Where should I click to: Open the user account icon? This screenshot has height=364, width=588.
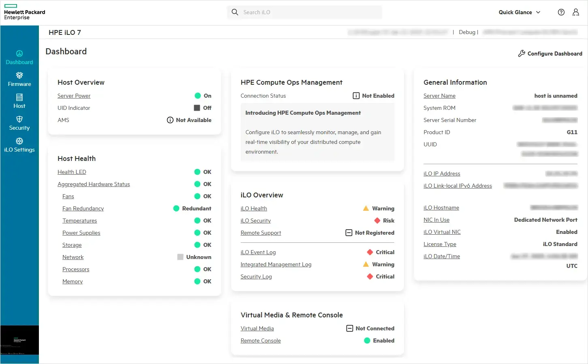tap(576, 12)
